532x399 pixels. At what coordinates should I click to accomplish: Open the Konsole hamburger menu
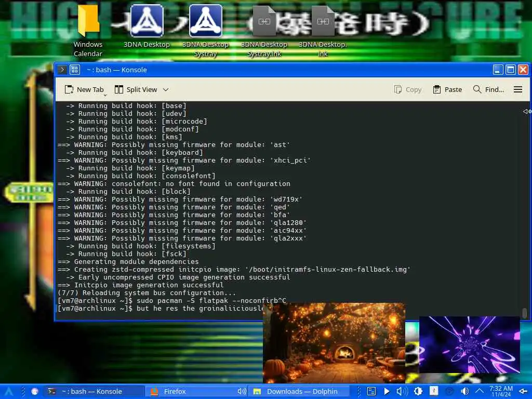(x=518, y=89)
